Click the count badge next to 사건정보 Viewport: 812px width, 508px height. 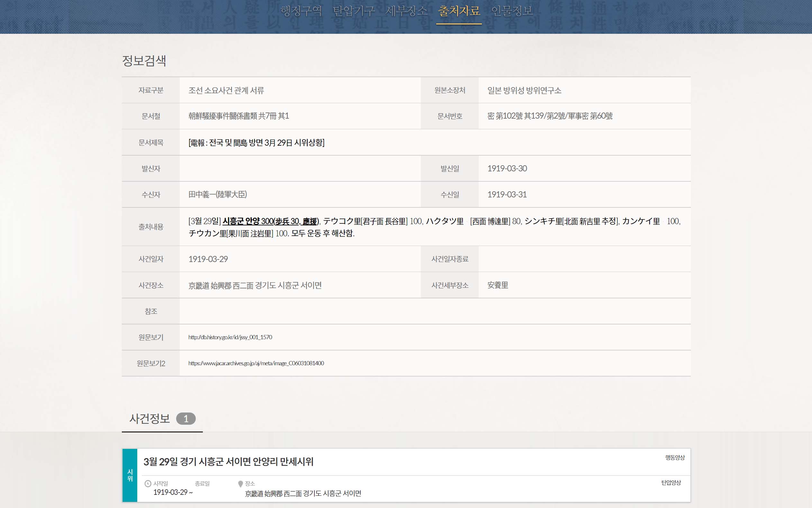tap(186, 419)
